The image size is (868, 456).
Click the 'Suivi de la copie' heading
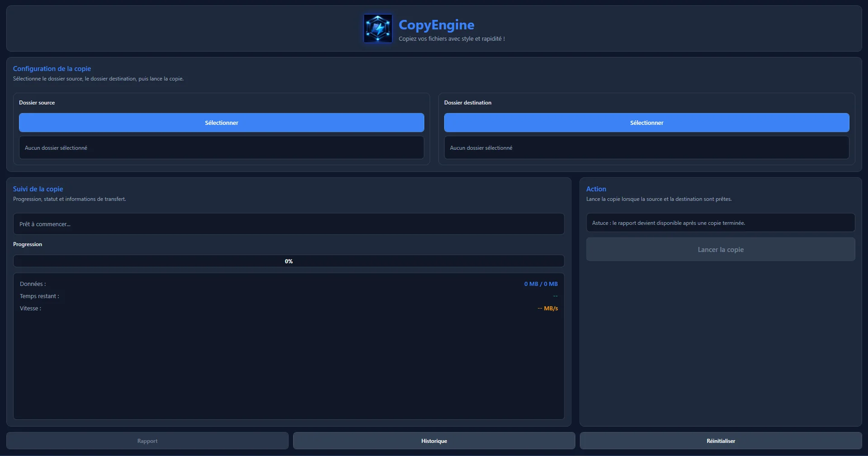tap(38, 189)
